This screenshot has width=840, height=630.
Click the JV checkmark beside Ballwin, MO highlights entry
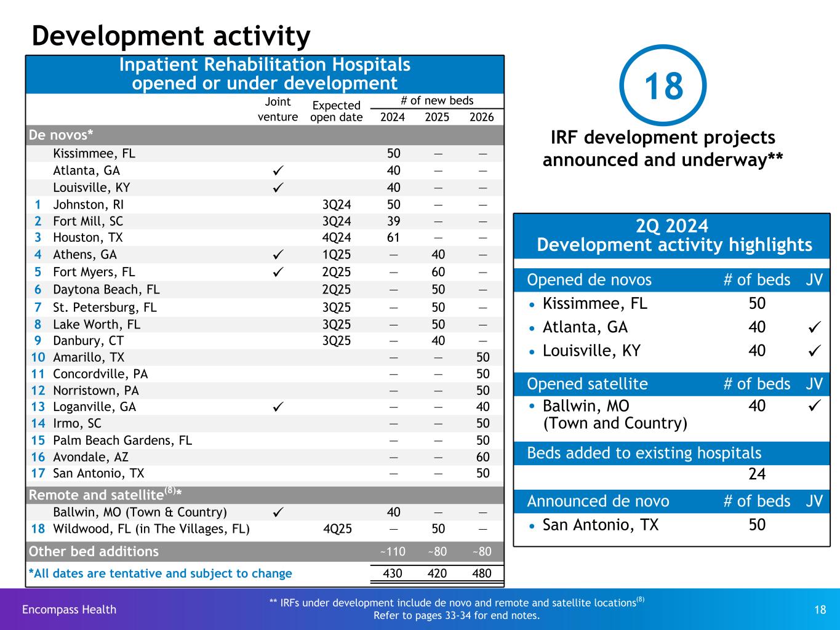coord(815,405)
